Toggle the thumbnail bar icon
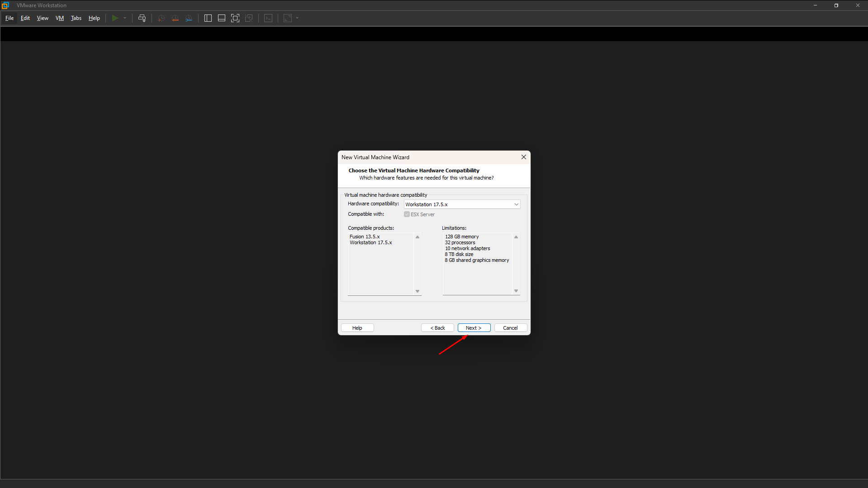This screenshot has height=488, width=868. click(x=222, y=18)
